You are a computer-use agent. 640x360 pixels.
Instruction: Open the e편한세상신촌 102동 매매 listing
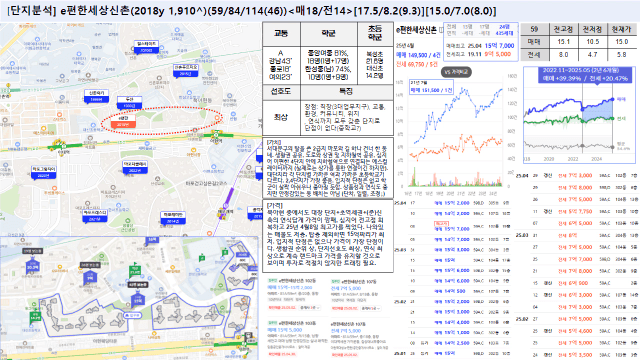(298, 294)
